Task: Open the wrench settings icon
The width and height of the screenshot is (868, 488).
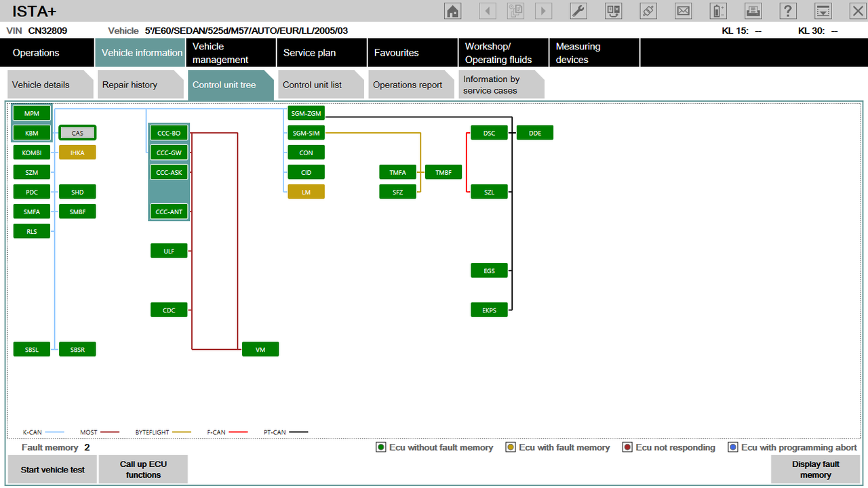Action: (578, 10)
